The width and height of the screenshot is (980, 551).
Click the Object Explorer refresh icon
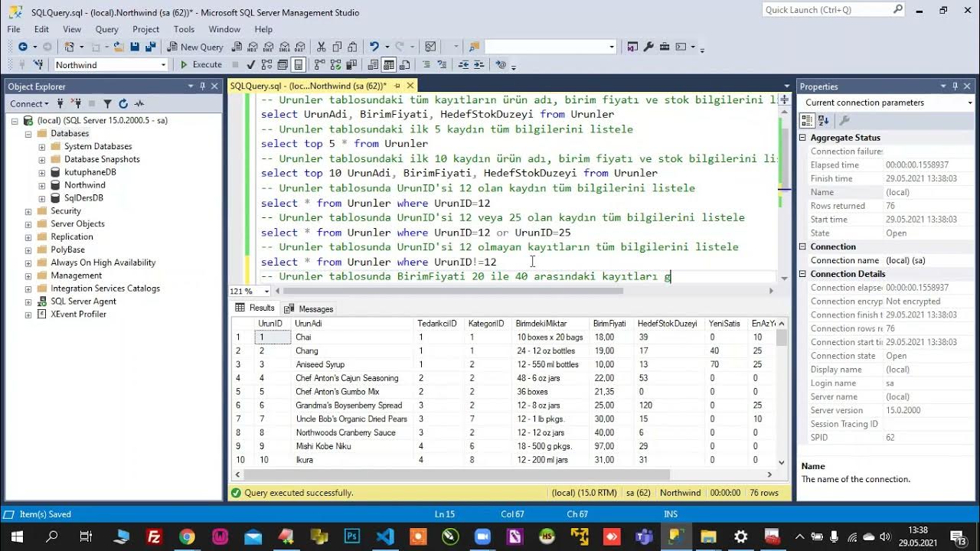point(123,103)
